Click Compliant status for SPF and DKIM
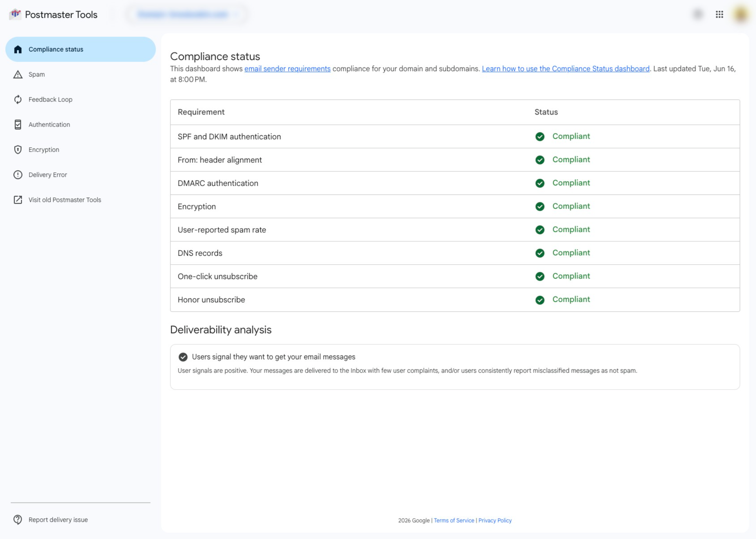The height and width of the screenshot is (539, 756). (x=571, y=136)
